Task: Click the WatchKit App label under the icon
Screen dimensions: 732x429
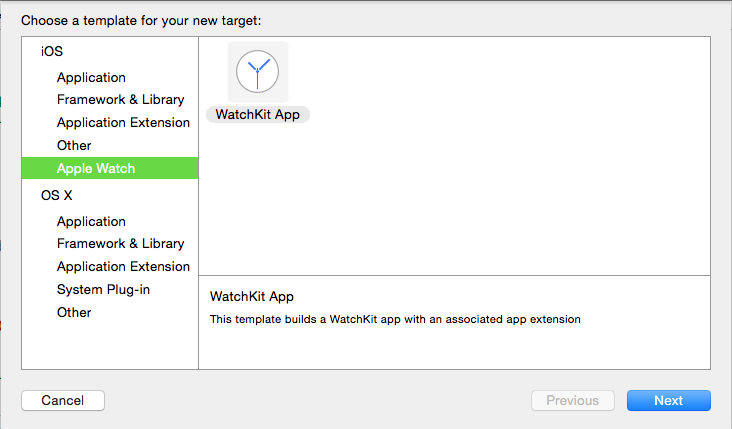Action: point(258,114)
